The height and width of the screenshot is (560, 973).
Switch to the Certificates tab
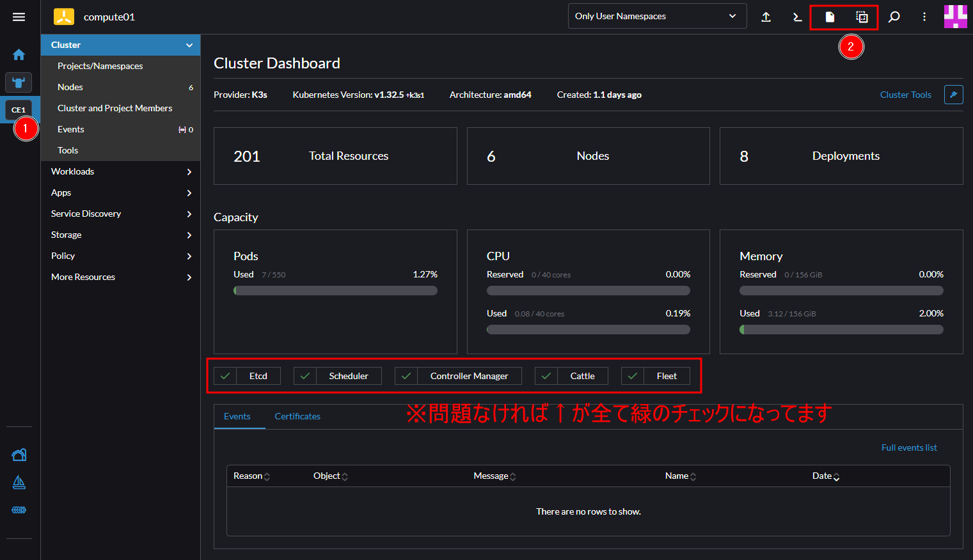point(297,416)
